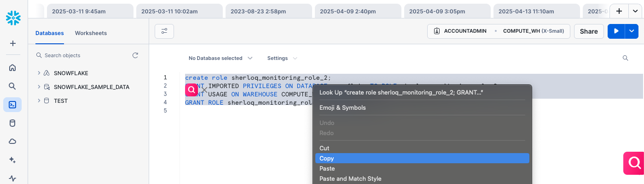Viewport: 644px width, 184px height.
Task: Open the Search icon in sidebar
Action: point(12,86)
